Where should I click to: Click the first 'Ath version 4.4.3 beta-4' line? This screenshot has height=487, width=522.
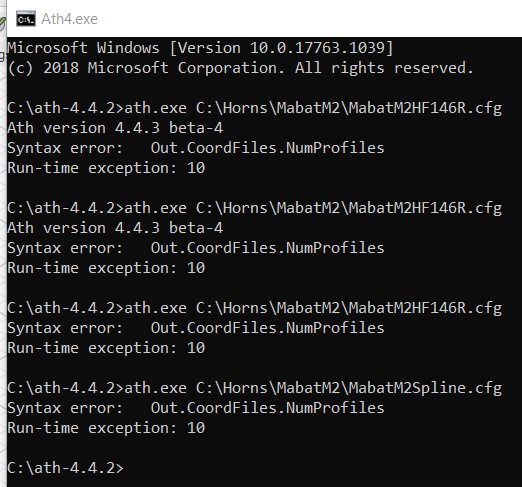tap(115, 128)
